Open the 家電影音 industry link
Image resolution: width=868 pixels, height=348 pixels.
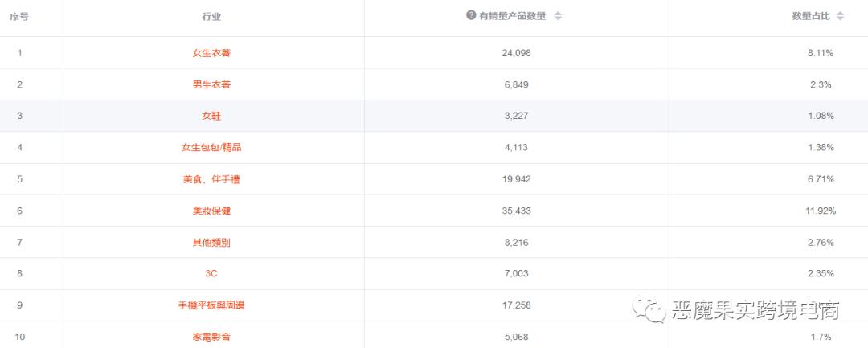[x=211, y=337]
